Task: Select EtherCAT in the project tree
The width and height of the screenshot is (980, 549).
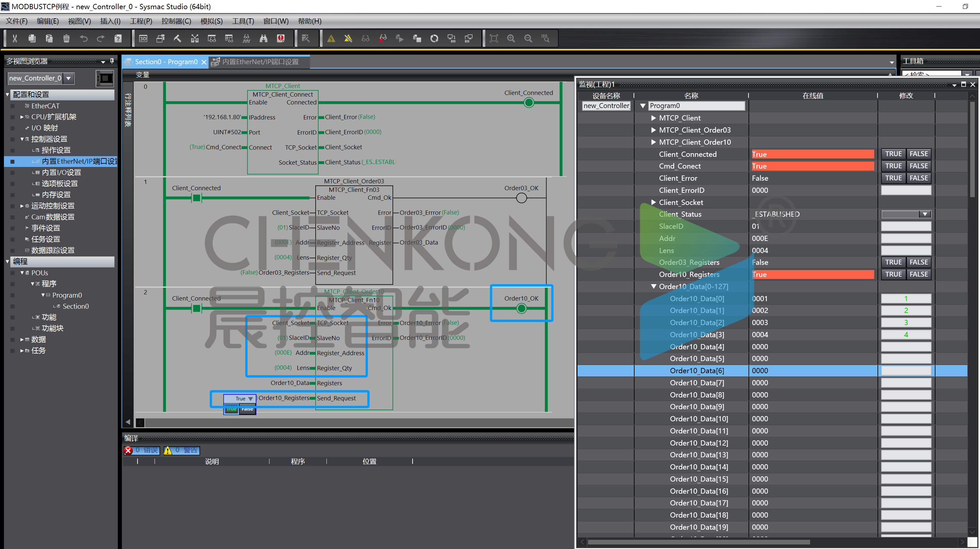Action: pos(45,106)
